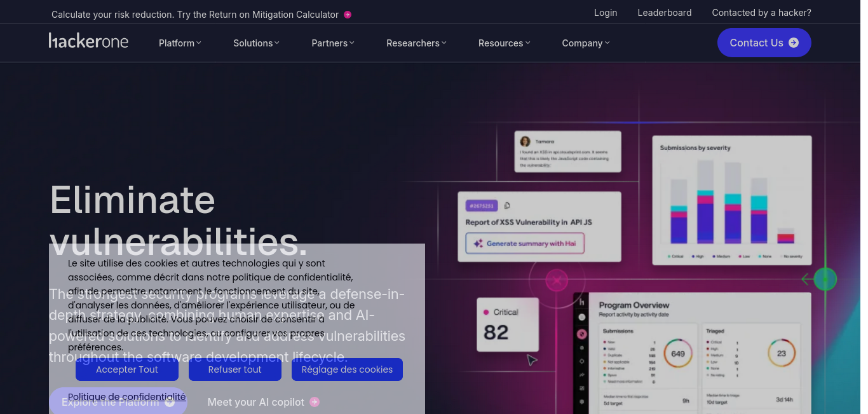The image size is (868, 414).
Task: Open the Partners dropdown
Action: click(333, 43)
